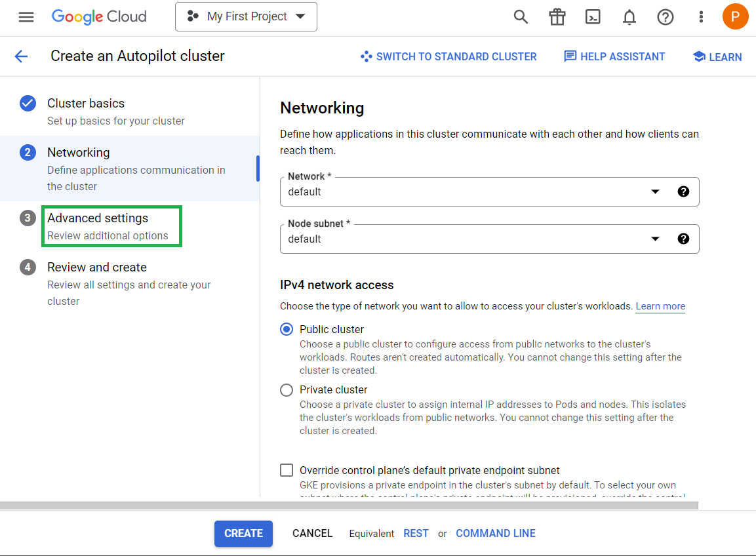Image resolution: width=756 pixels, height=556 pixels.
Task: Click 'Review additional options' subtitle
Action: (108, 236)
